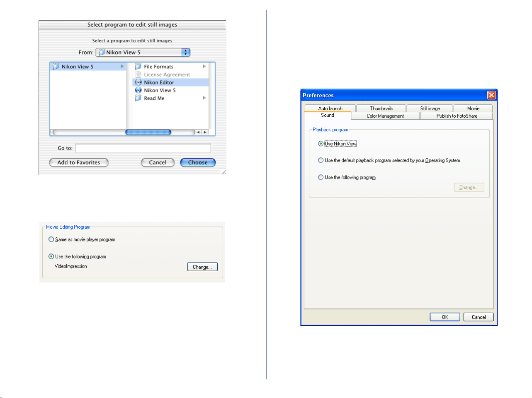532x398 pixels.
Task: Click the resize grip of the Select program dialog
Action: 223,172
